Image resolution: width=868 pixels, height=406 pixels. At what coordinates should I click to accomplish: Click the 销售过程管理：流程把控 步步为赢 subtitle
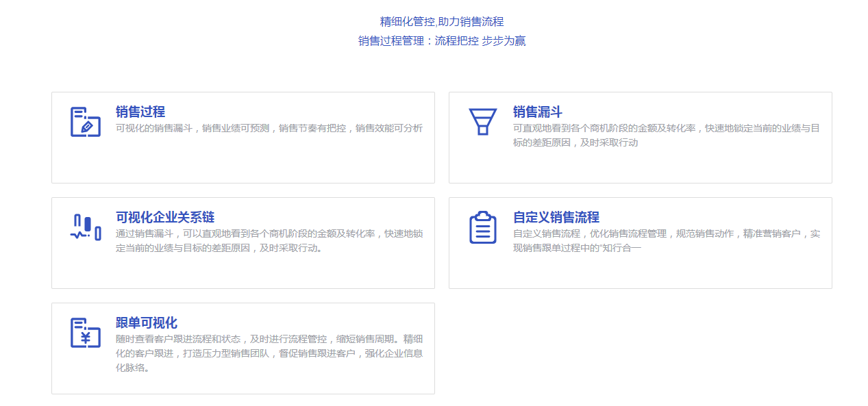coord(442,41)
